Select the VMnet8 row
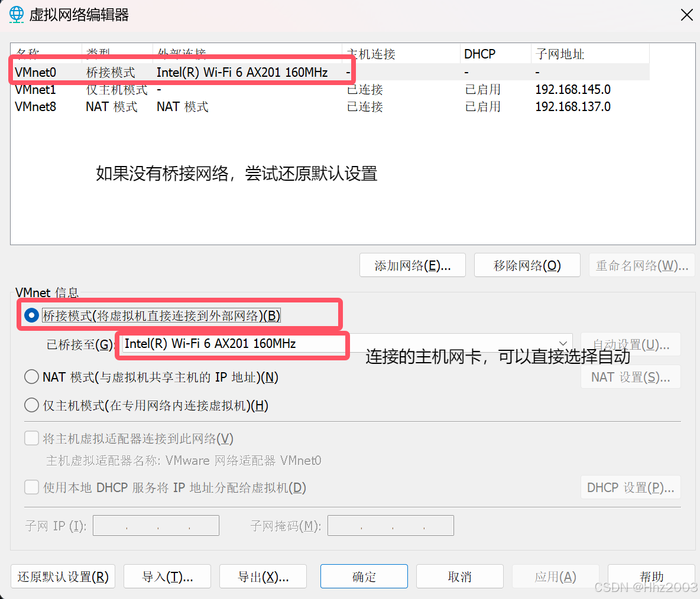The image size is (700, 599). [330, 106]
